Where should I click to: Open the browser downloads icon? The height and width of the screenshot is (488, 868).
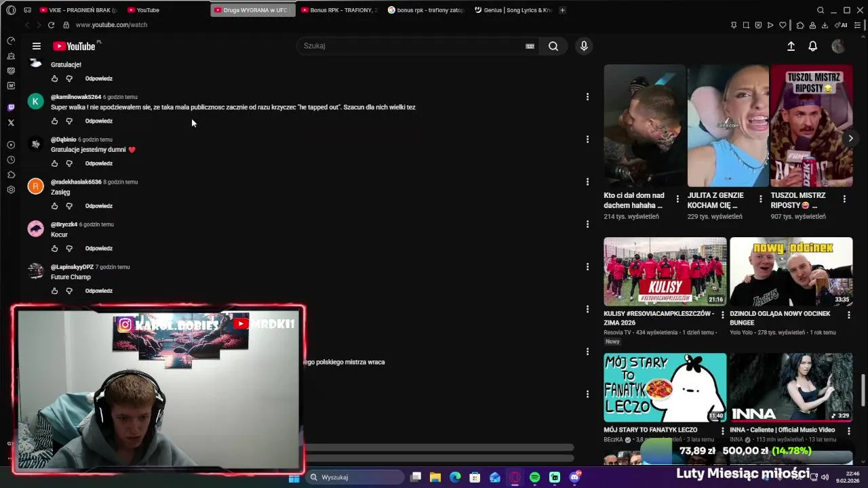(x=825, y=25)
